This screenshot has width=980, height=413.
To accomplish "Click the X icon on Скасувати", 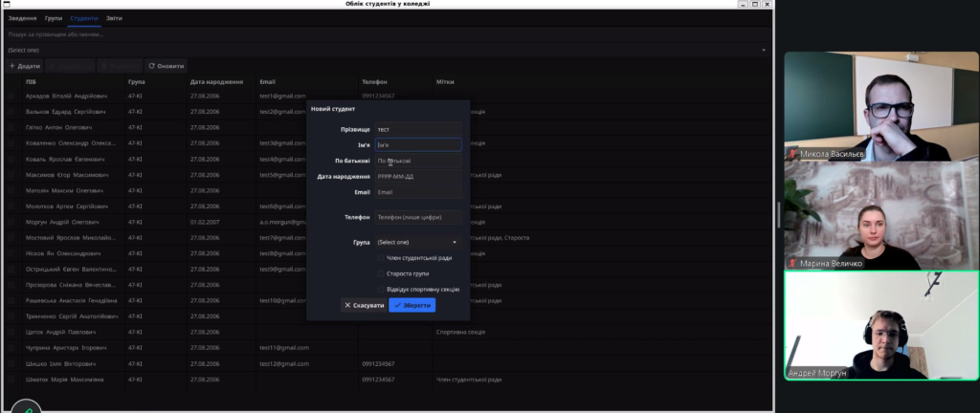I will pyautogui.click(x=347, y=305).
